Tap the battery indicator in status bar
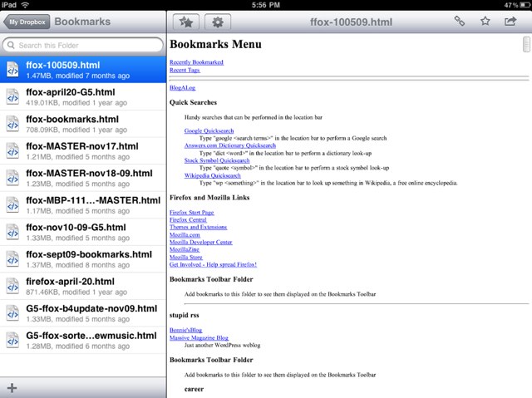 [523, 5]
